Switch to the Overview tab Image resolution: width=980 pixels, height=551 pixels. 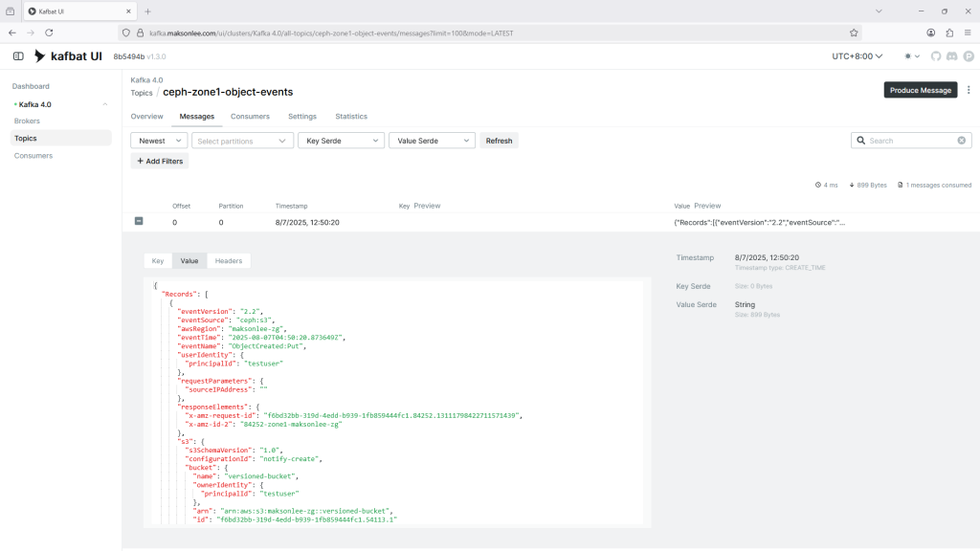[146, 116]
